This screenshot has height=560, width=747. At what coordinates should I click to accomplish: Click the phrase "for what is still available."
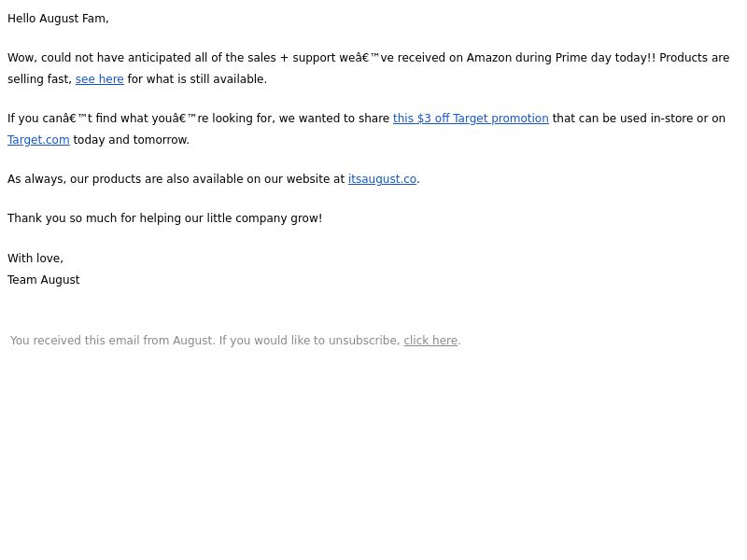(x=197, y=79)
